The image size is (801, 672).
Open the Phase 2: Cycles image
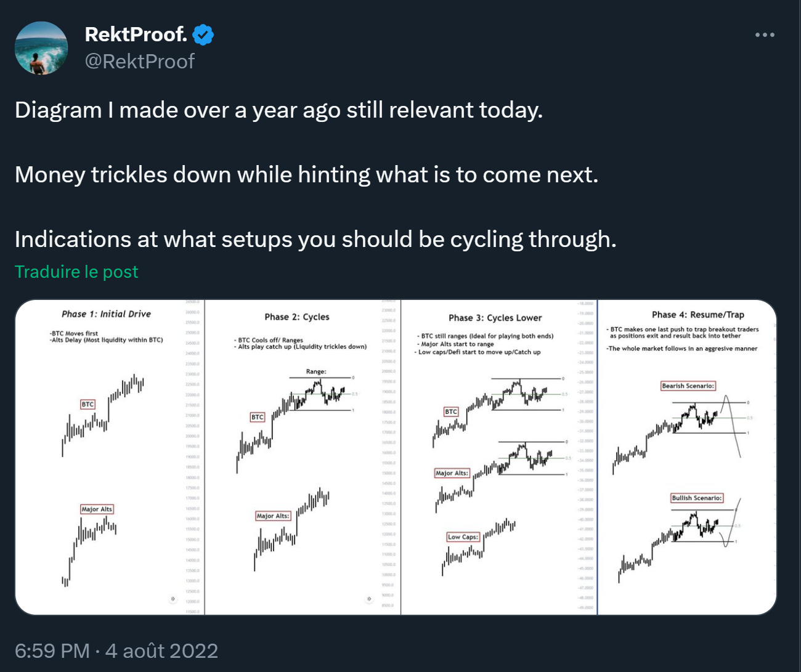[x=303, y=457]
